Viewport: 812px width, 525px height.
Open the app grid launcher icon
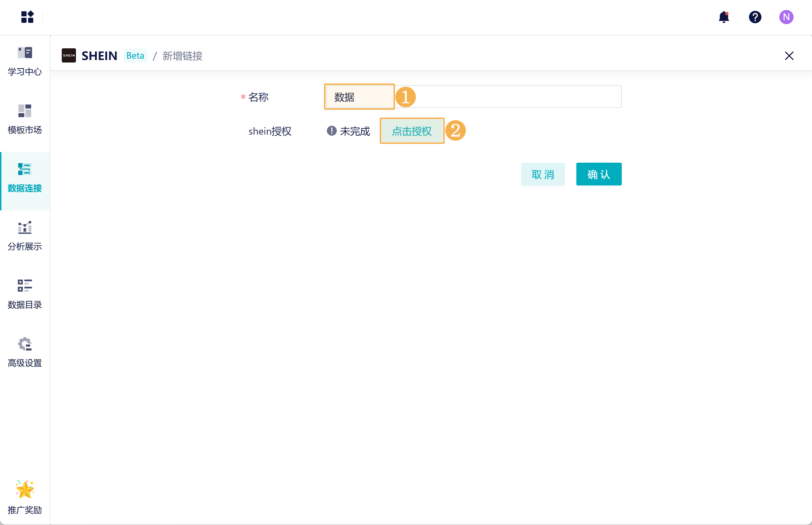[x=27, y=17]
